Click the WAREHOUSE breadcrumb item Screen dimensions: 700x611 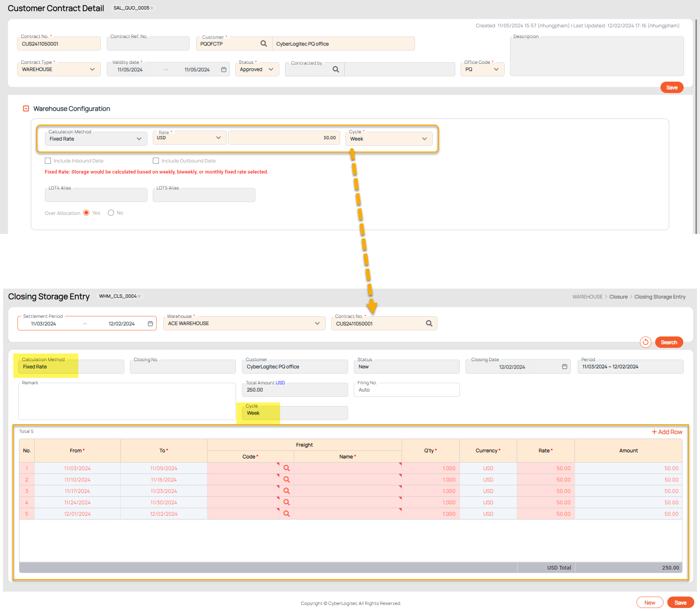pyautogui.click(x=587, y=297)
